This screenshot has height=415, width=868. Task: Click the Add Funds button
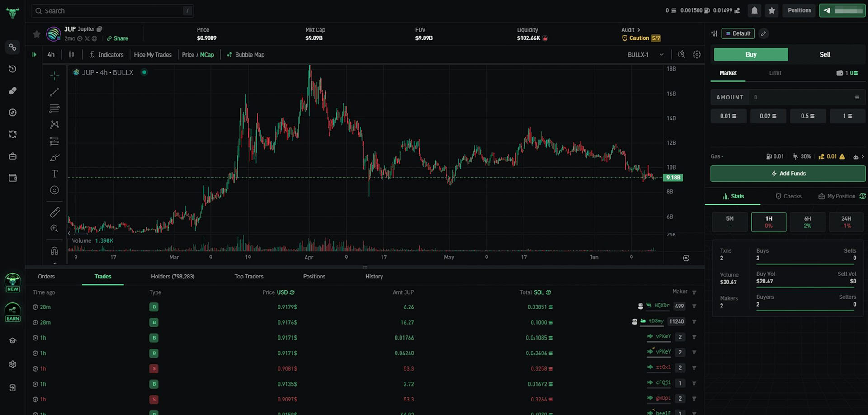pos(788,174)
